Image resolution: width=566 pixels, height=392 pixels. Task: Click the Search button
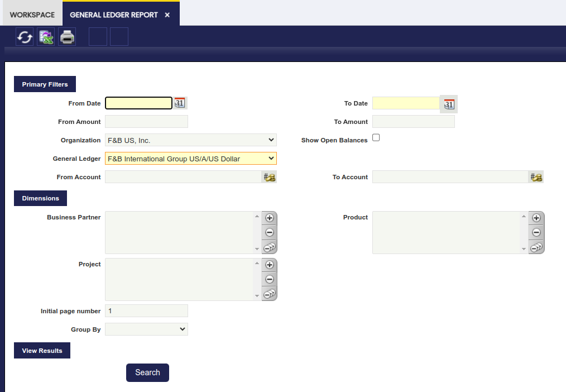tap(147, 372)
